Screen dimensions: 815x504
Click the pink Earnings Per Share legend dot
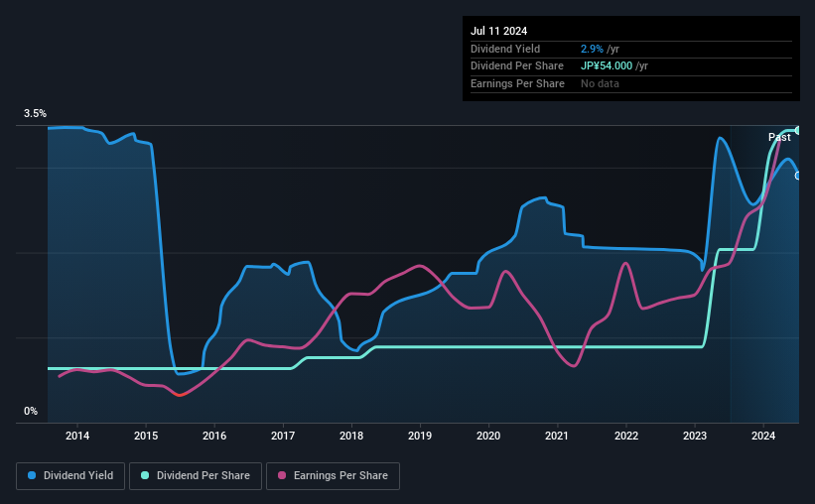coord(282,475)
